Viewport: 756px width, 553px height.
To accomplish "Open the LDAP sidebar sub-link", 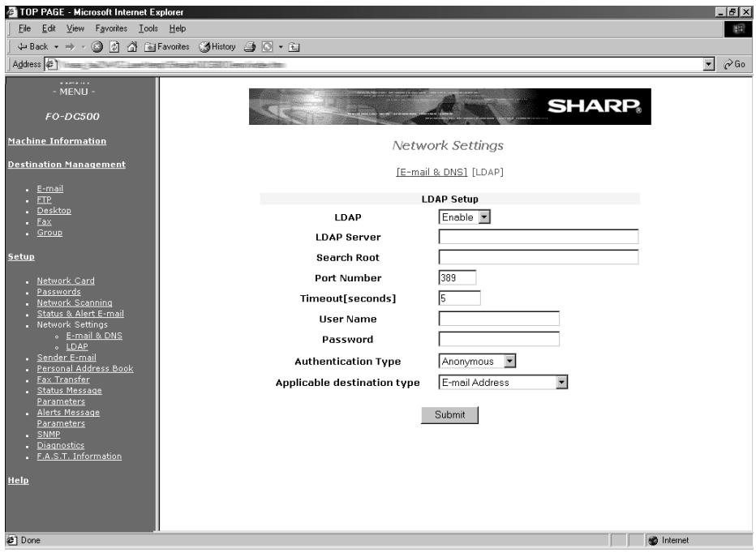I will coord(77,347).
